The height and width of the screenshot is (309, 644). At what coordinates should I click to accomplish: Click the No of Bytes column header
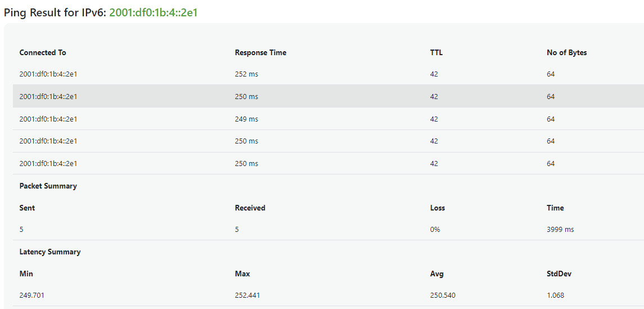coord(567,53)
